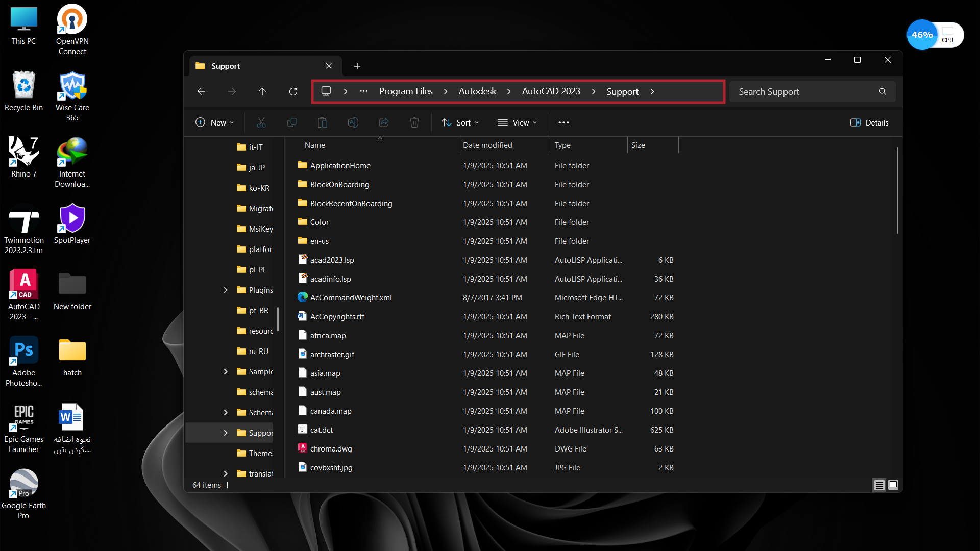
Task: Switch to details list view icon
Action: click(879, 485)
